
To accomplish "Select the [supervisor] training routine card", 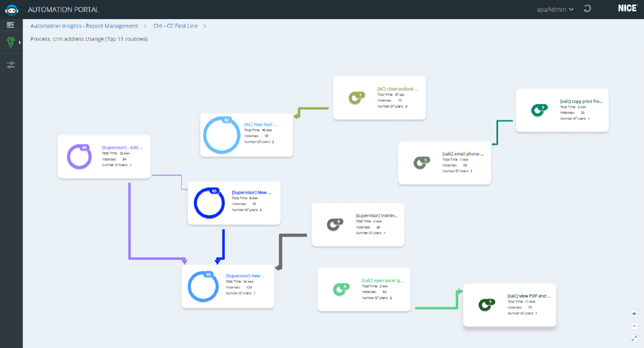I will [358, 225].
